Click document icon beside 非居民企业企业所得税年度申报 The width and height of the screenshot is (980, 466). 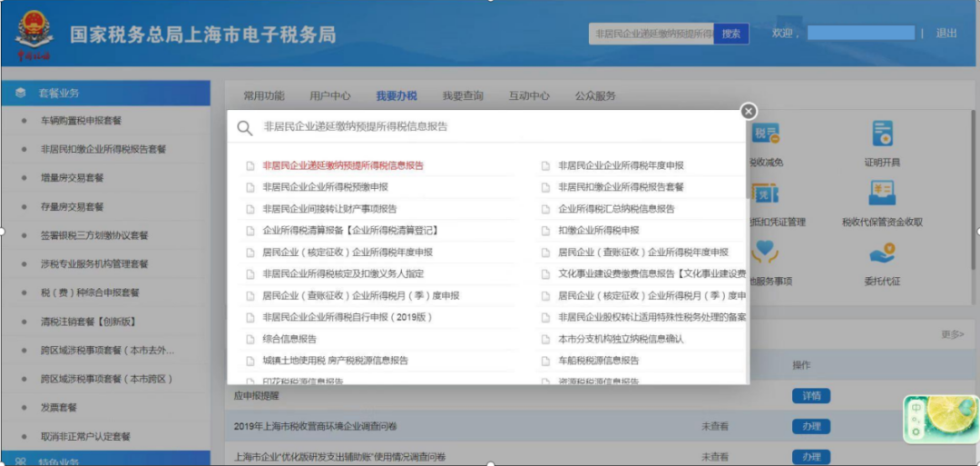point(545,165)
